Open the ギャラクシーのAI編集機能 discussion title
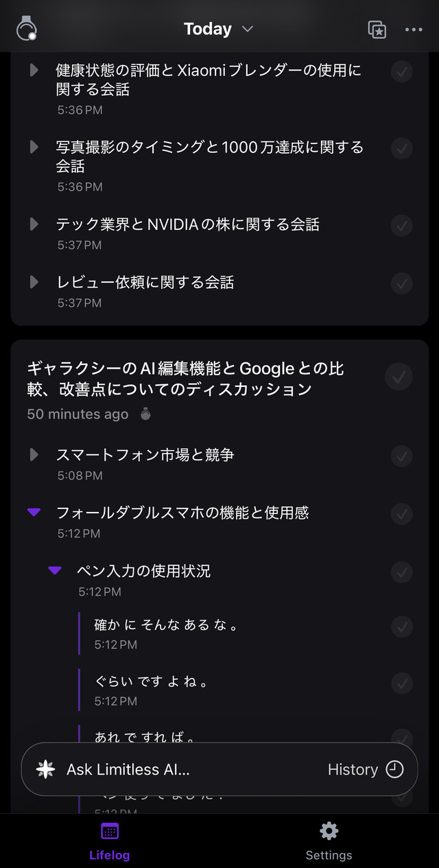 pyautogui.click(x=185, y=379)
